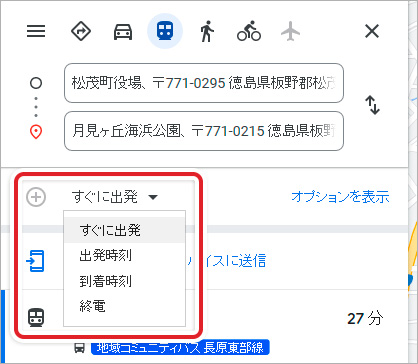This screenshot has height=364, width=418.
Task: Switch to walking directions icon
Action: point(207,31)
